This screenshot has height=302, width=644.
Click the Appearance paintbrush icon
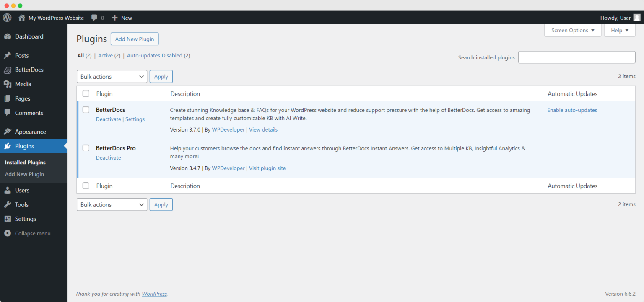pyautogui.click(x=8, y=131)
